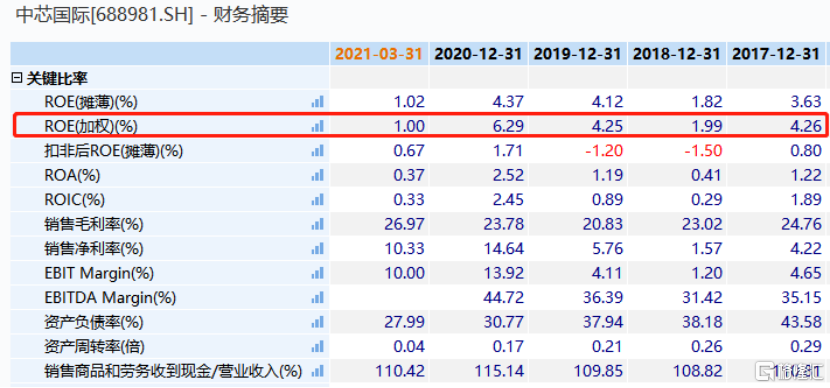Click chart icon beside EBIT Margin(%)
This screenshot has width=830, height=388.
[x=317, y=273]
